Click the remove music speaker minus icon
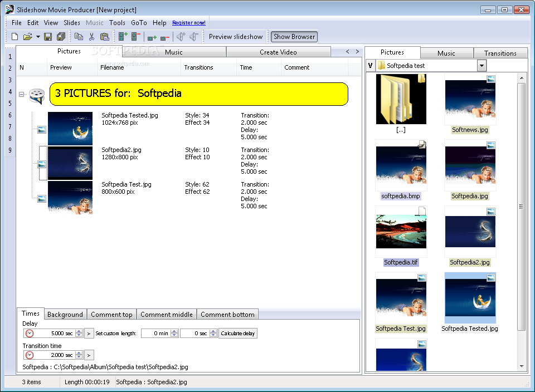 tap(194, 37)
